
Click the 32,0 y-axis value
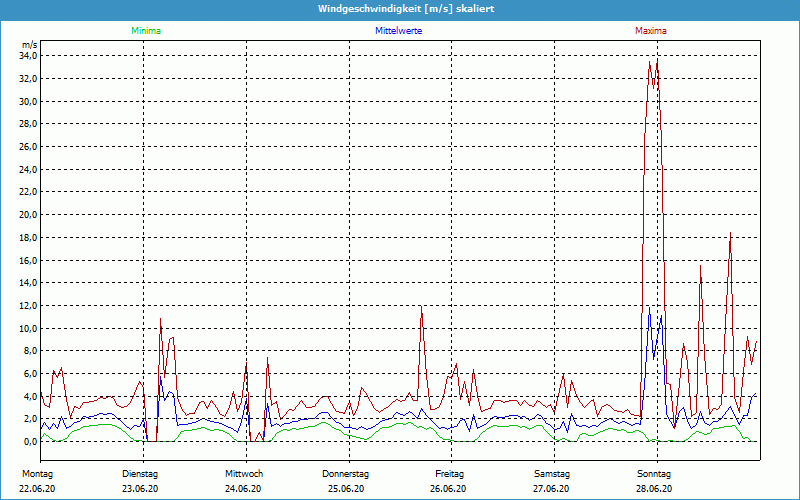click(29, 79)
